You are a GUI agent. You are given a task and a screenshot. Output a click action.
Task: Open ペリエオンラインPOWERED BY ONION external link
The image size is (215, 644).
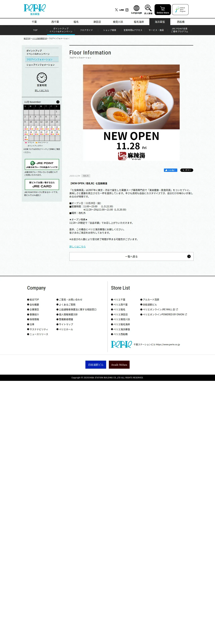pos(164,314)
